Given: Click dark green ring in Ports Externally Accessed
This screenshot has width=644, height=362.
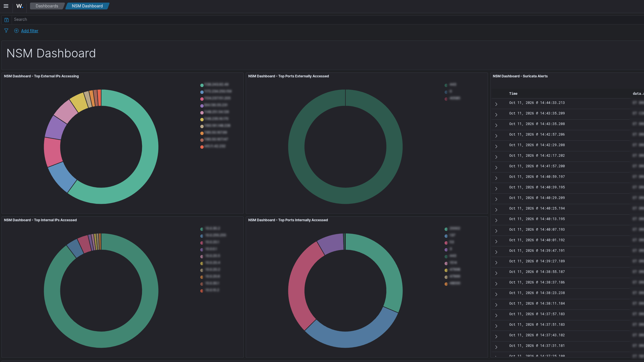Looking at the screenshot, I should click(x=345, y=196).
